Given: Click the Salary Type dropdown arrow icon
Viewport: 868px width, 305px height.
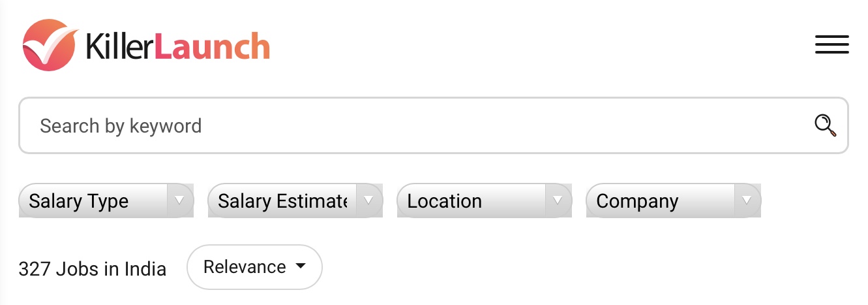Looking at the screenshot, I should pos(180,201).
